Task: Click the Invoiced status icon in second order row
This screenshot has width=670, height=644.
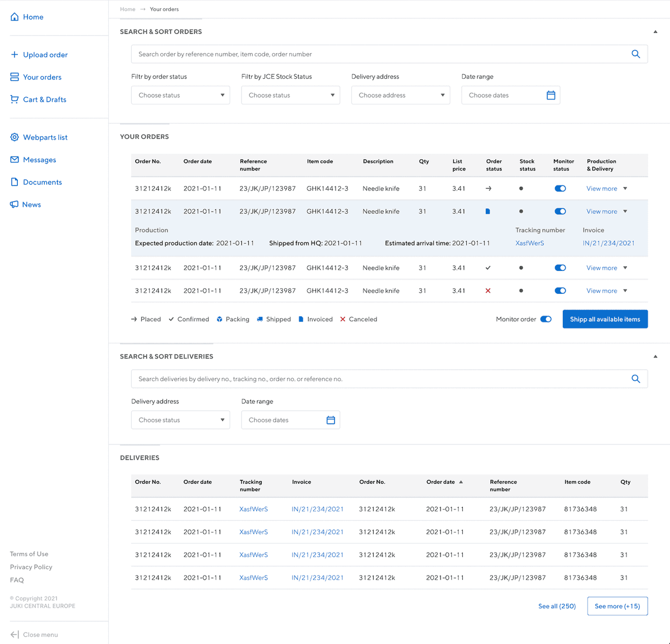Action: 488,212
